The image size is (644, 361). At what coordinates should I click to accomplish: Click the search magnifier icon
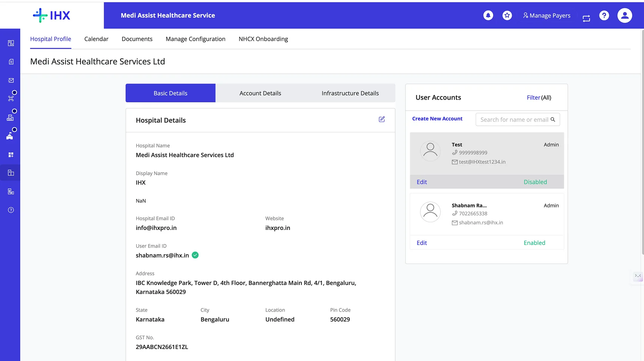[x=553, y=119]
